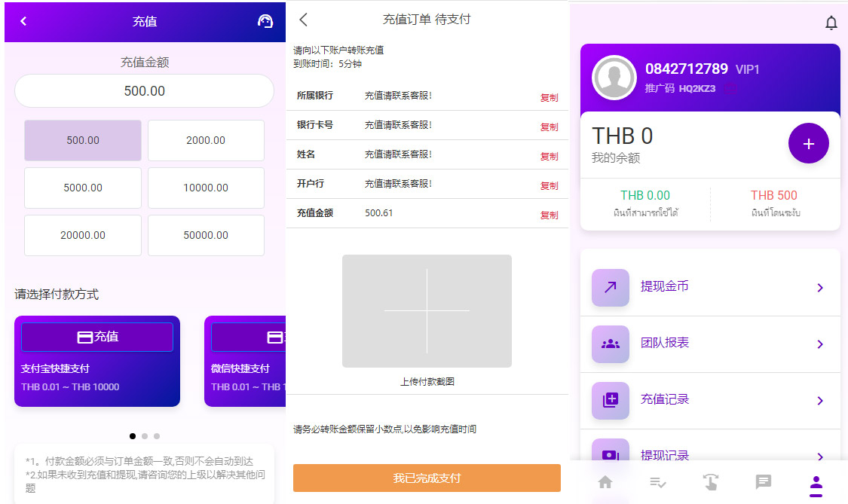
Task: Select the third carousel pagination dot
Action: click(157, 436)
